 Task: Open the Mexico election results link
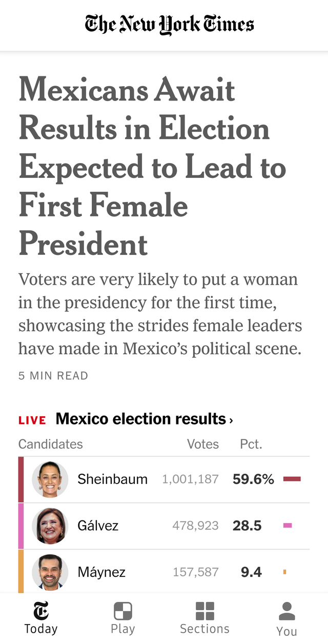tap(140, 419)
